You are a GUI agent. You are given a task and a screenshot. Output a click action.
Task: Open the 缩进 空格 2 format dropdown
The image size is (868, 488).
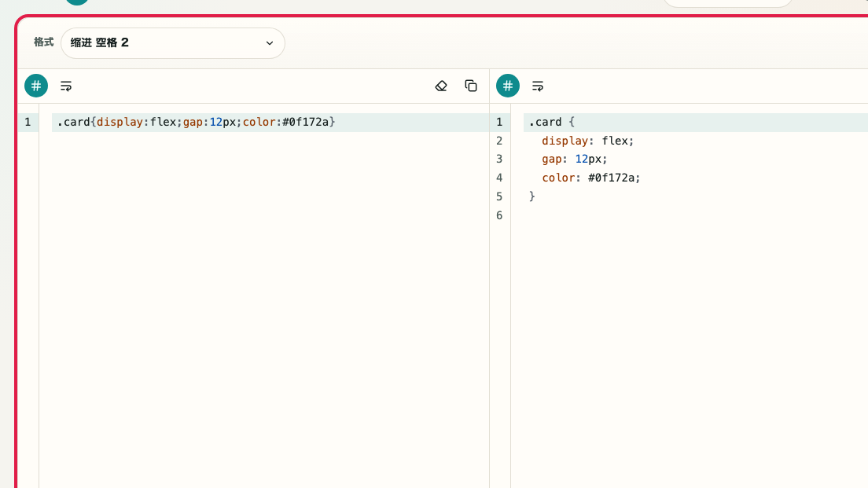pyautogui.click(x=173, y=43)
